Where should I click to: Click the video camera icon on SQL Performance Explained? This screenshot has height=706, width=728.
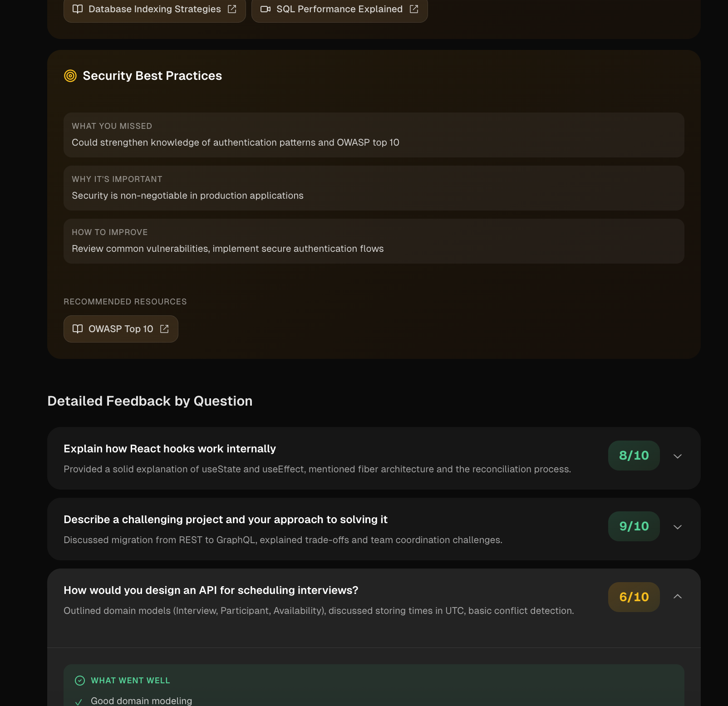point(266,8)
